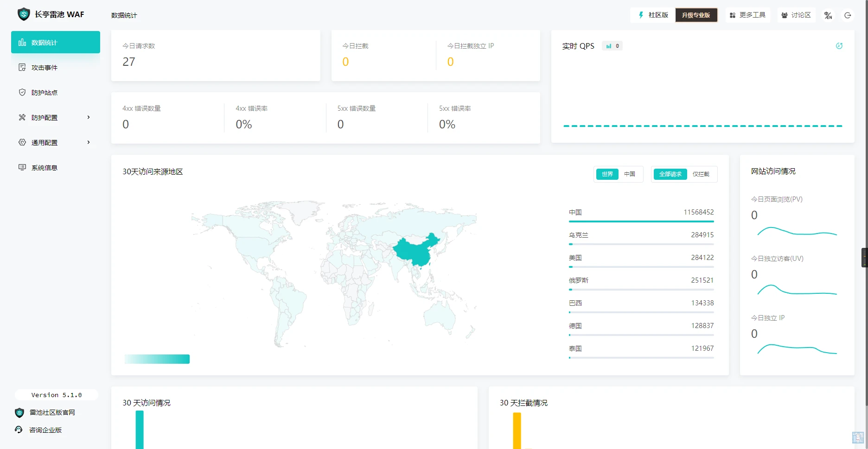Switch map view to 中国
The width and height of the screenshot is (868, 449).
click(x=629, y=174)
